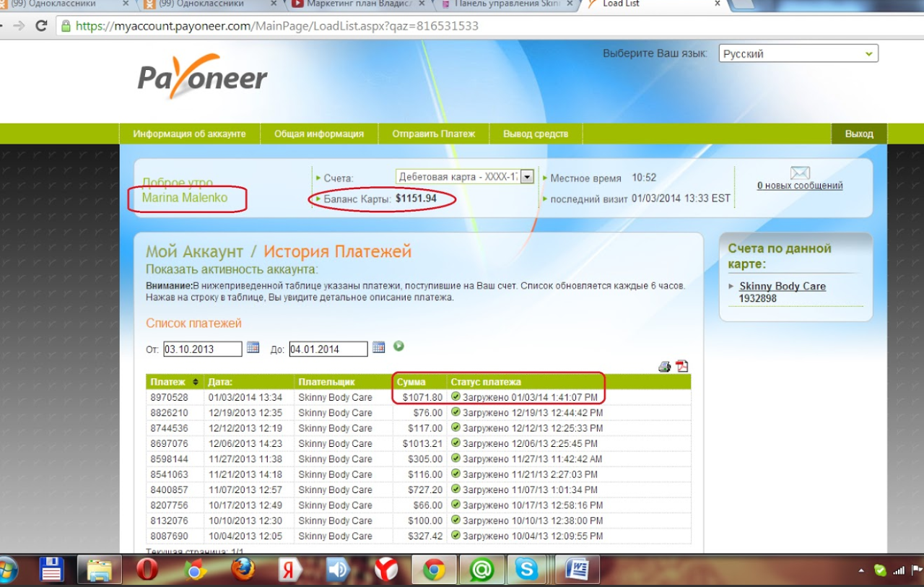
Task: Open payment row 8744536
Action: pyautogui.click(x=419, y=428)
